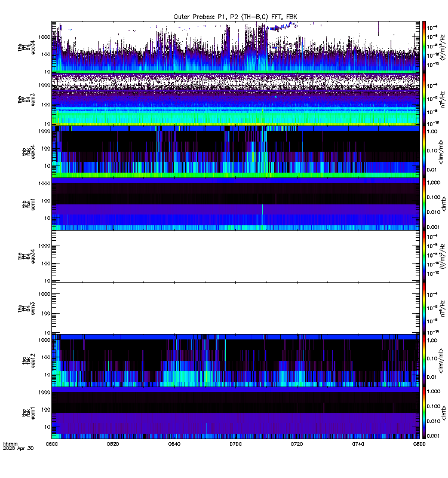
Task: Select the thb fff 64 scm3 panel label
Action: 26,99
